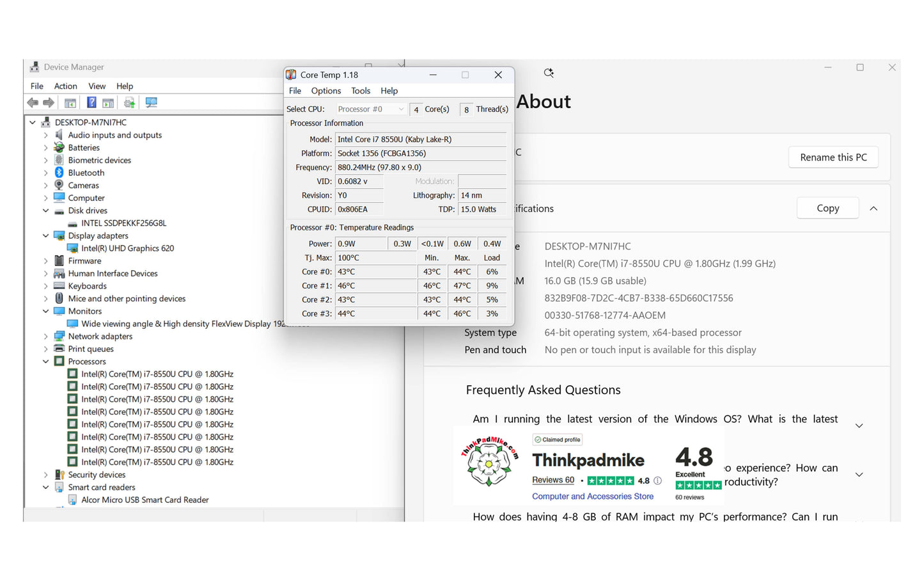The image size is (924, 581).
Task: Click the Model field showing Intel Core i7 8550U
Action: coord(421,139)
